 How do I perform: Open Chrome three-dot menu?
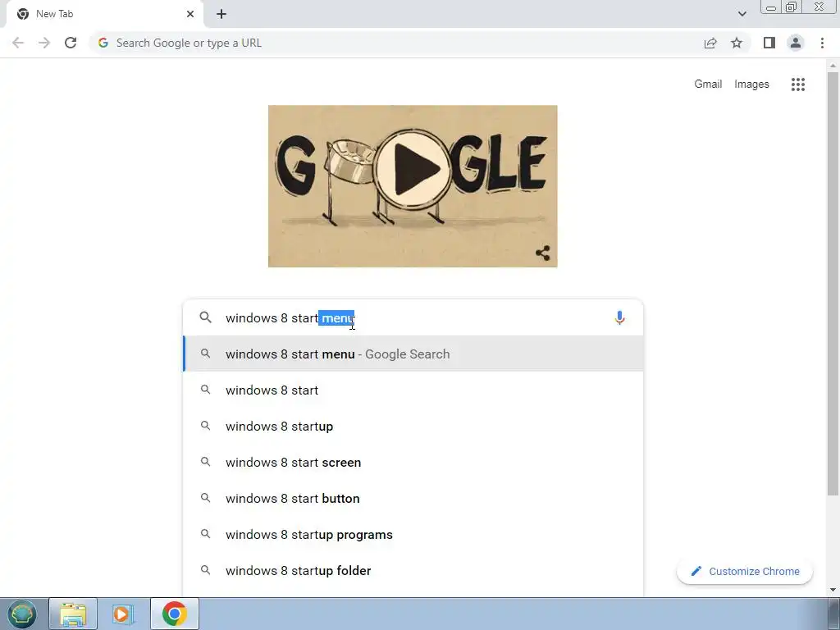coord(822,43)
